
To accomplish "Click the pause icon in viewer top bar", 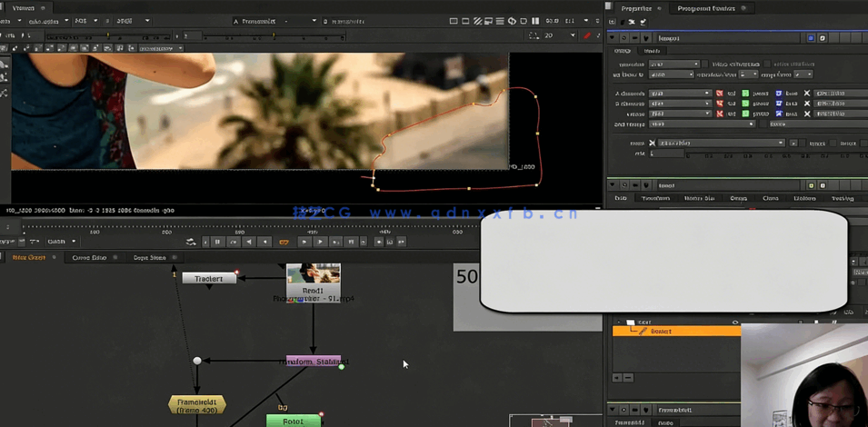I will coord(534,21).
